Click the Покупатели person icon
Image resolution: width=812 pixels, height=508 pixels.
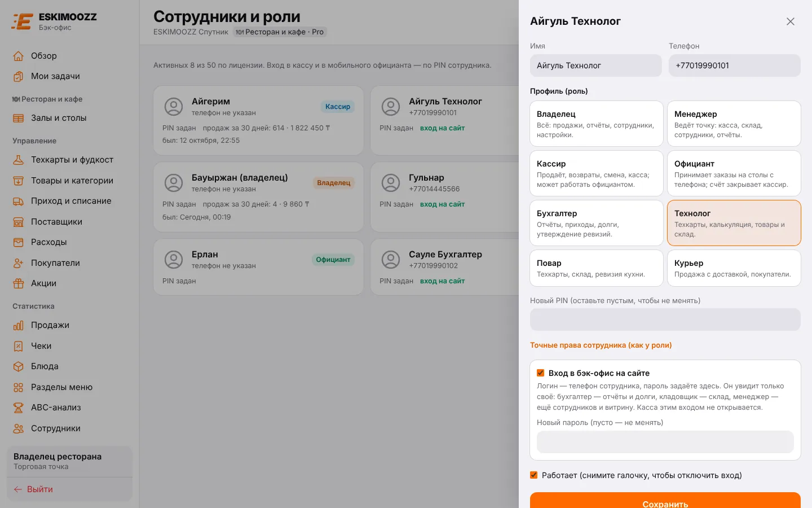pos(19,263)
